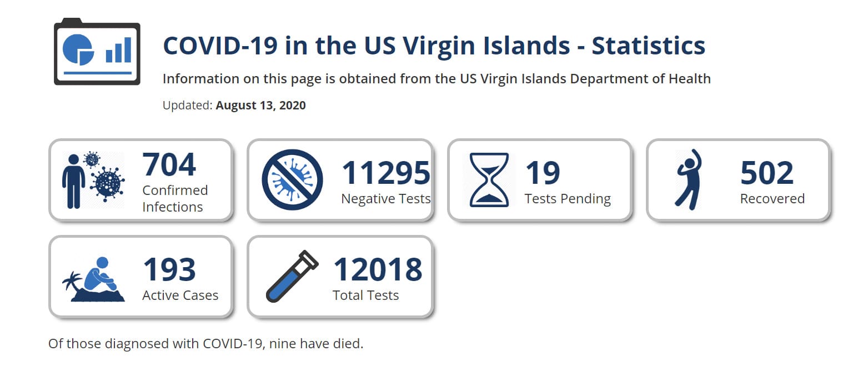Click the statistics dashboard chart icon
The width and height of the screenshot is (868, 371).
(97, 52)
